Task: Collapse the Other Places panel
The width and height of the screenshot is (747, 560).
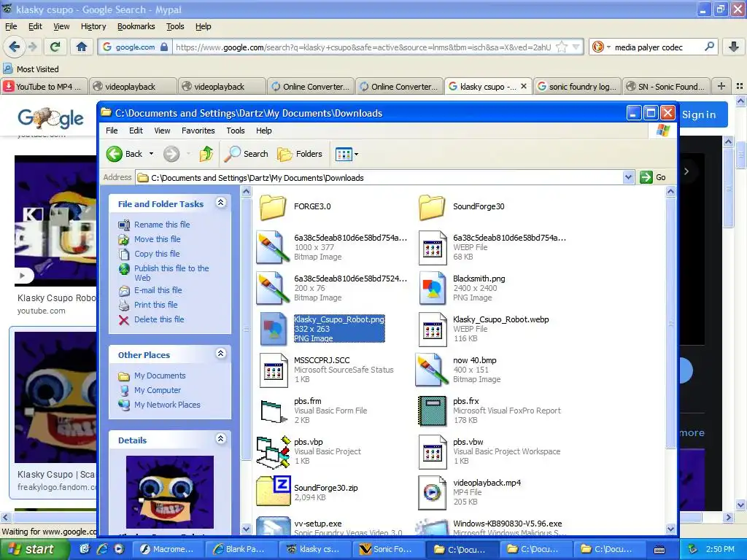Action: [220, 354]
